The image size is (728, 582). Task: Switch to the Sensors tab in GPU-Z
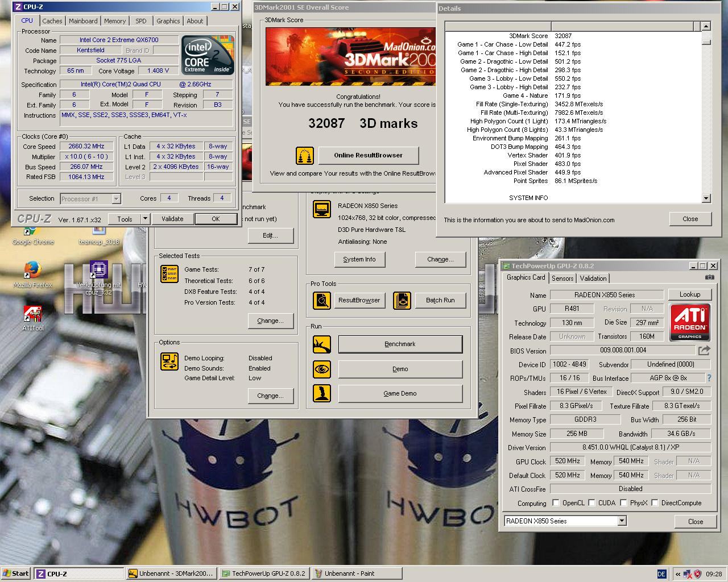click(x=562, y=278)
